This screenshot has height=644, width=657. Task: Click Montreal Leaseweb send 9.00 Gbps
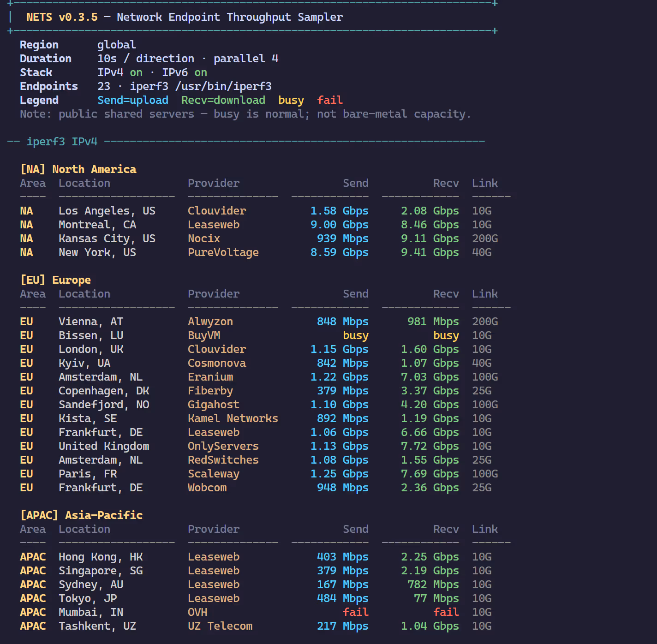[x=340, y=225]
